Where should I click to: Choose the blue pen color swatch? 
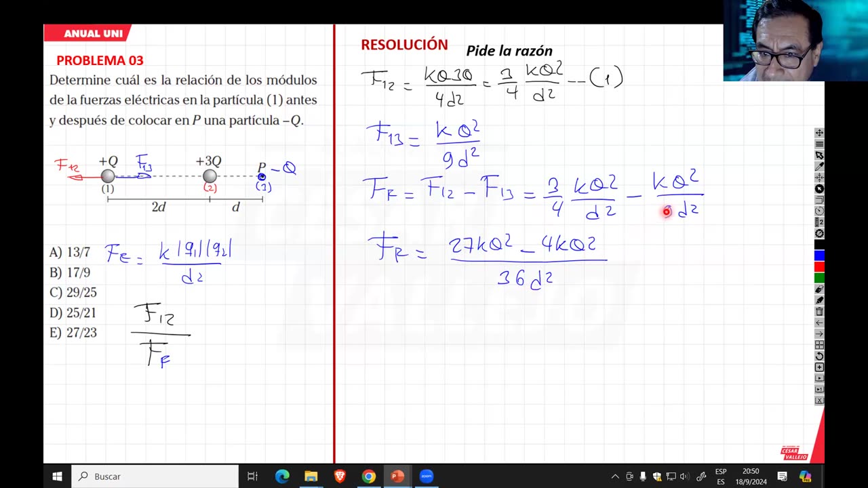coord(819,256)
